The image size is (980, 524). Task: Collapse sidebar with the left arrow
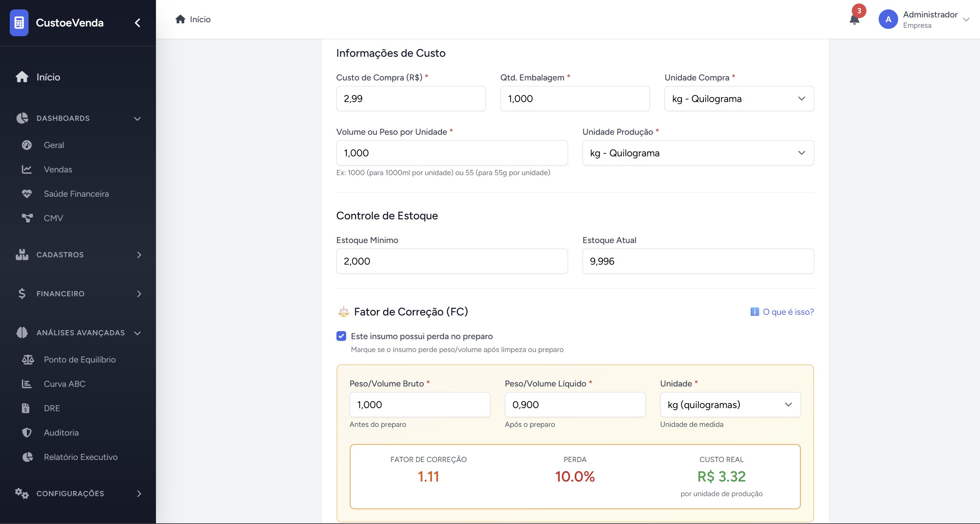point(138,23)
